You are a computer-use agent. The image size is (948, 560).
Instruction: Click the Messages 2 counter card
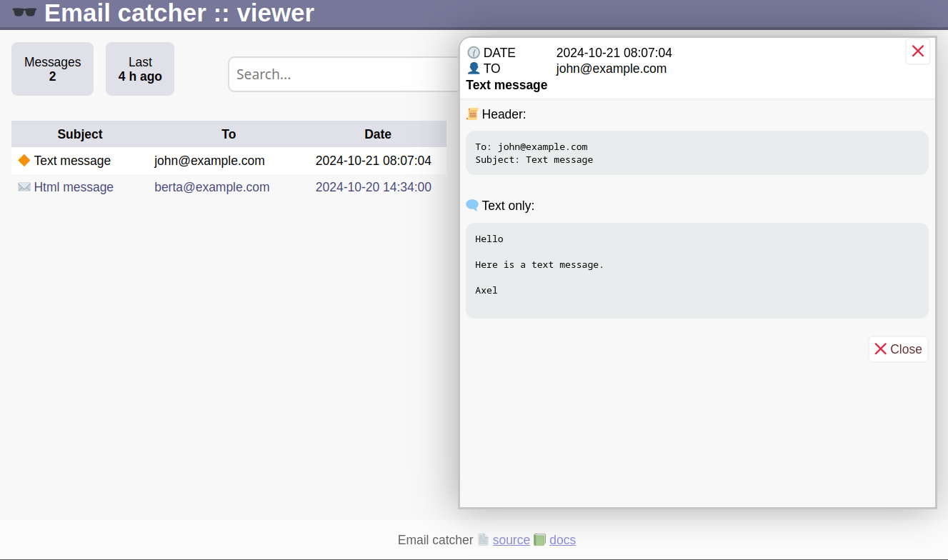[52, 69]
